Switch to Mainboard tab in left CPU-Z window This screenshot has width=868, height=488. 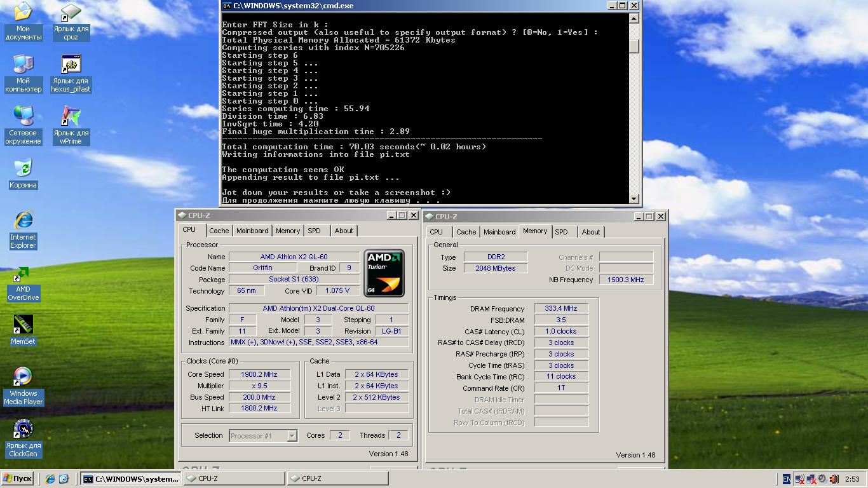252,231
